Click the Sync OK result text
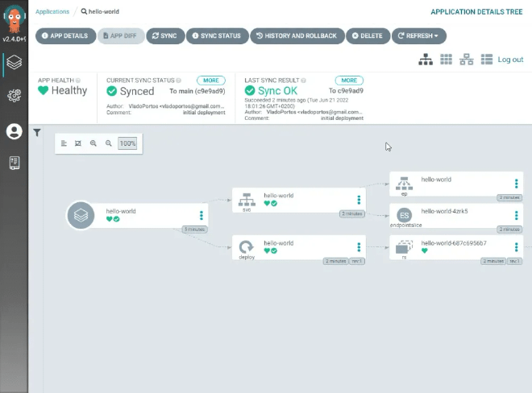 coord(277,91)
